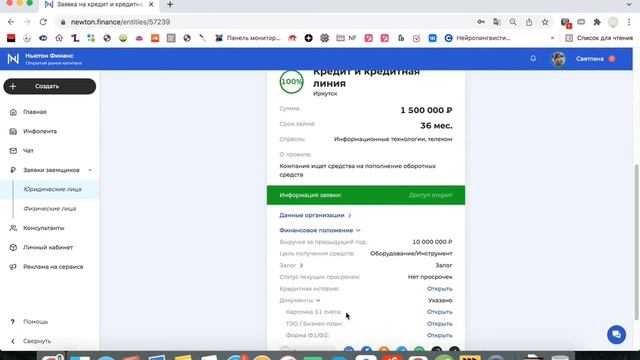Screen dimensions: 640x360
Task: Click the Консультанты people icon
Action: (13, 228)
